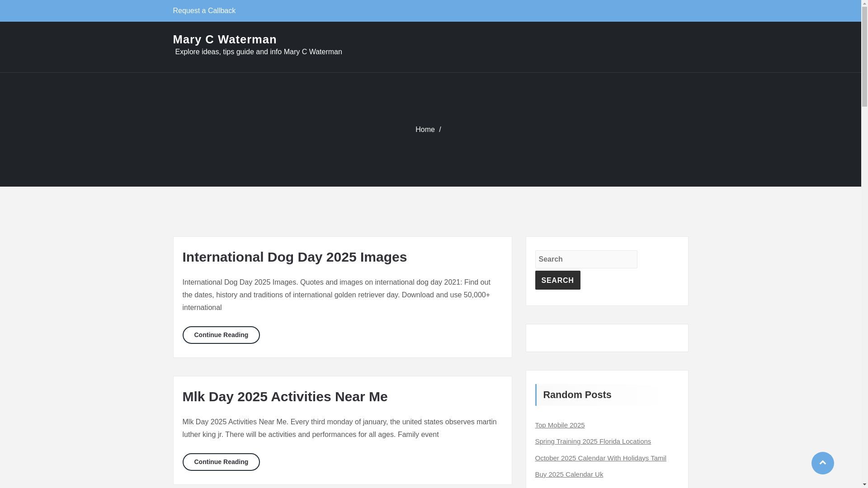Open Mlk Day 2025 Activities Near Me post
Screen dimensions: 868x488
point(285,396)
